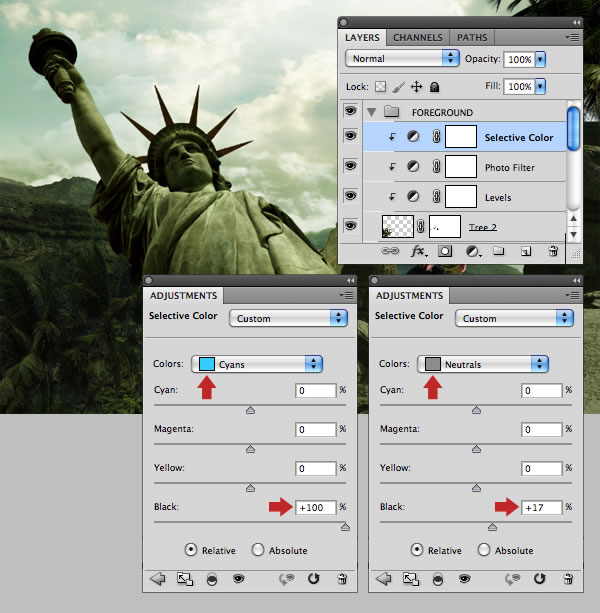Delete adjustment trash icon in Cyans panel
Viewport: 600px width, 613px height.
pyautogui.click(x=342, y=579)
